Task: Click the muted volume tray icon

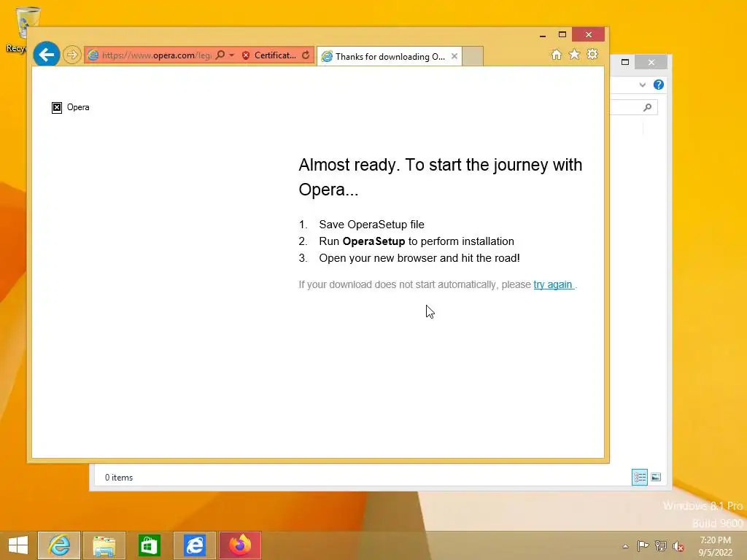Action: tap(678, 546)
